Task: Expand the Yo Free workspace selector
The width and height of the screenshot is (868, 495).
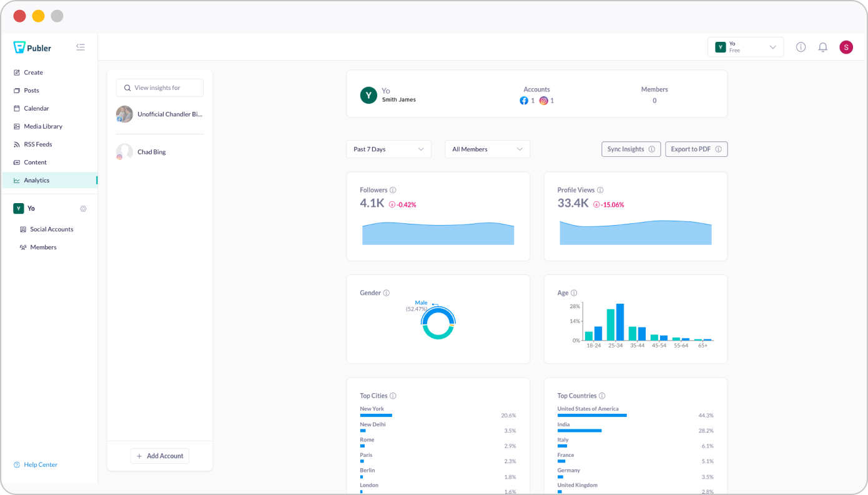Action: (745, 46)
